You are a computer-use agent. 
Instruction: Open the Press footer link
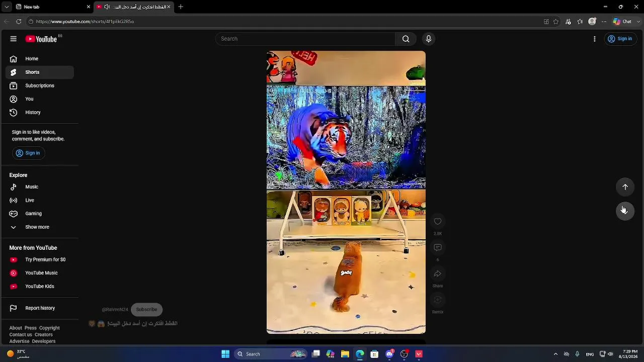[31, 328]
